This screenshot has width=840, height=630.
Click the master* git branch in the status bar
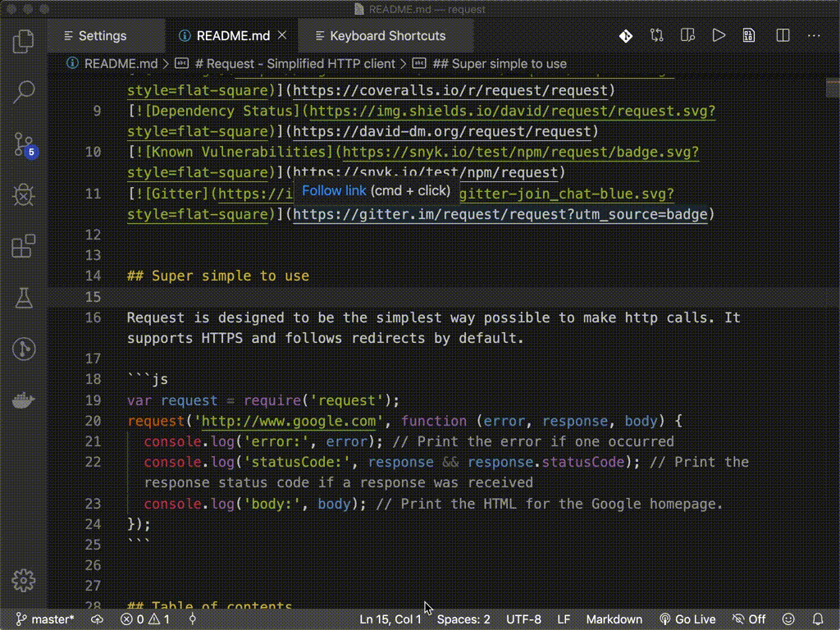click(46, 619)
